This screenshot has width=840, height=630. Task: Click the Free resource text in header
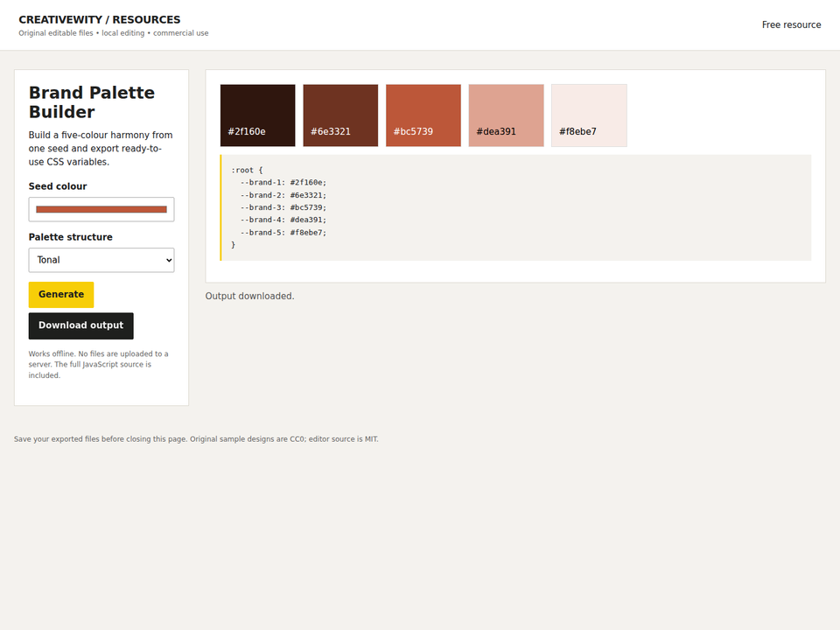click(x=791, y=24)
